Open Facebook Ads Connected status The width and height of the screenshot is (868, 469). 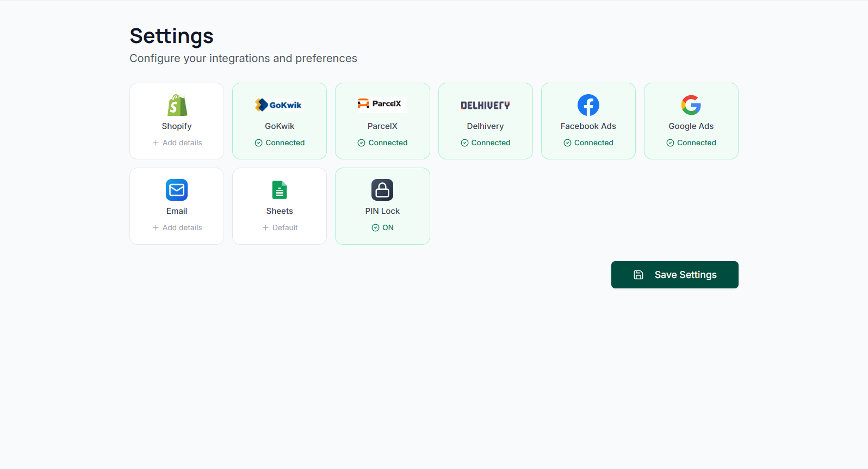(588, 143)
